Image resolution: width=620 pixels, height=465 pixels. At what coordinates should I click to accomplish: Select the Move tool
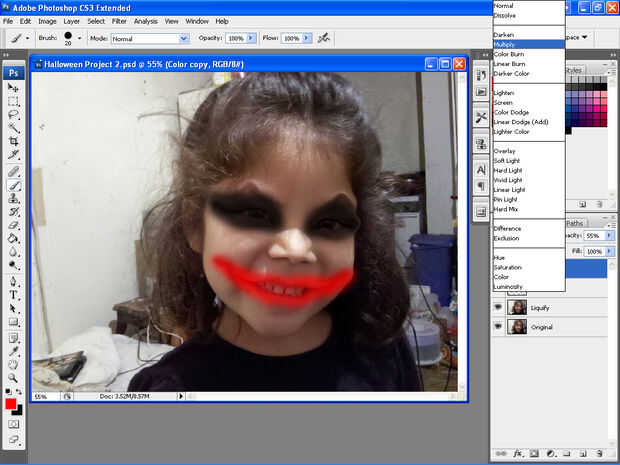point(13,88)
